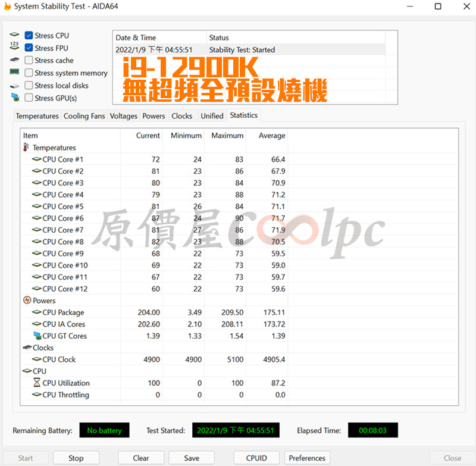Click the lightning bolt icon for Powers group
The height and width of the screenshot is (466, 476).
[x=27, y=300]
